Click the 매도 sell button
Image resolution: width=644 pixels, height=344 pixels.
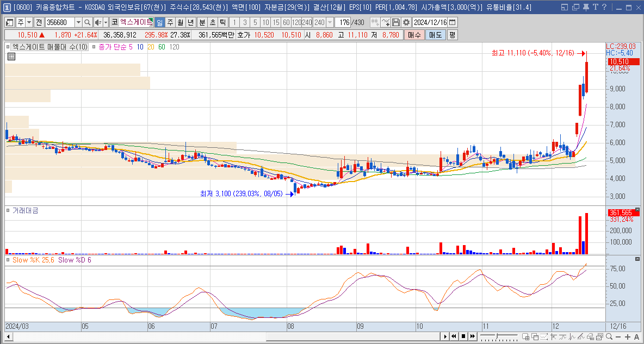point(435,35)
